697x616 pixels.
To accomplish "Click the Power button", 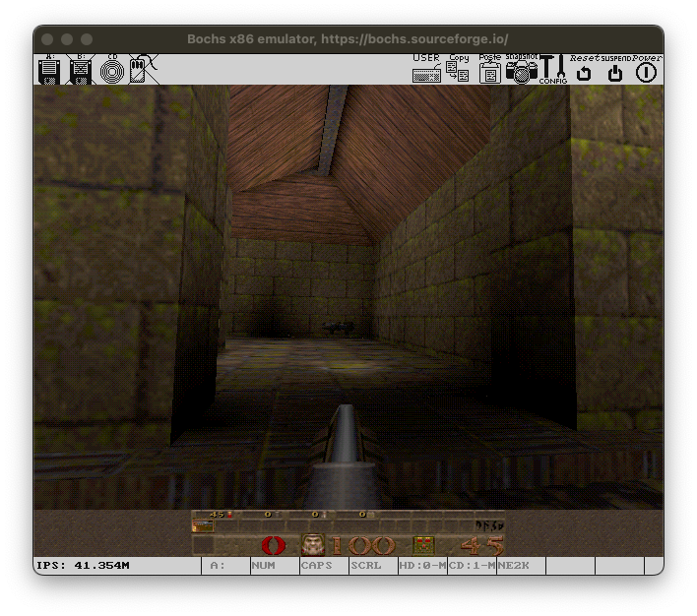I will [x=647, y=70].
